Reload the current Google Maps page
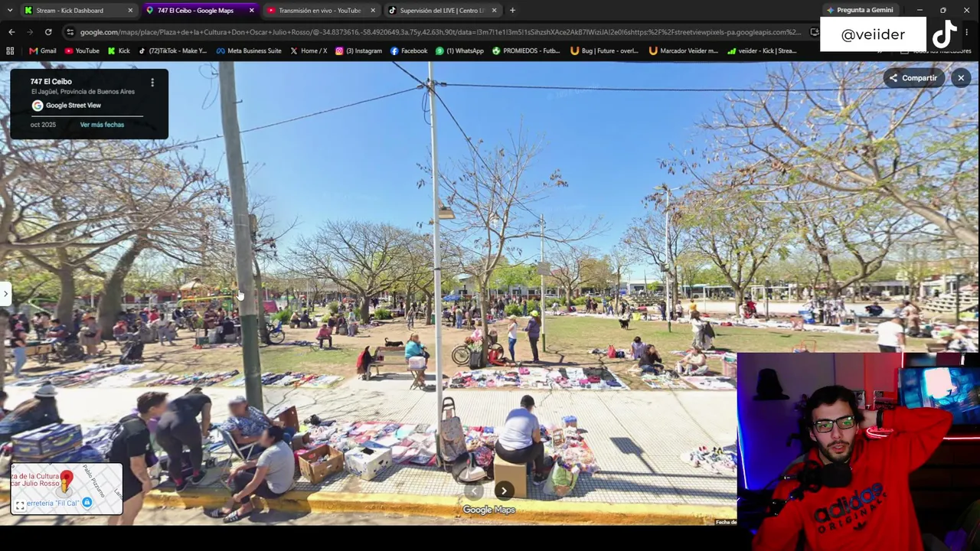This screenshot has height=551, width=980. (48, 32)
